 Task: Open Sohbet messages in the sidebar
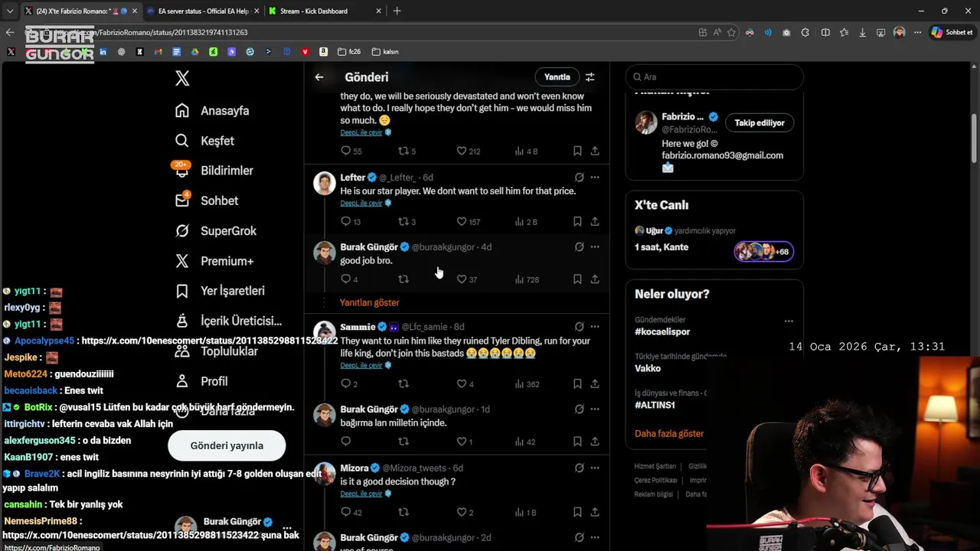206,201
